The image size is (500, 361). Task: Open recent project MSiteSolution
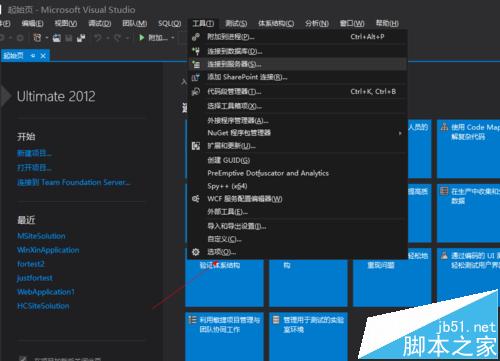click(x=41, y=236)
